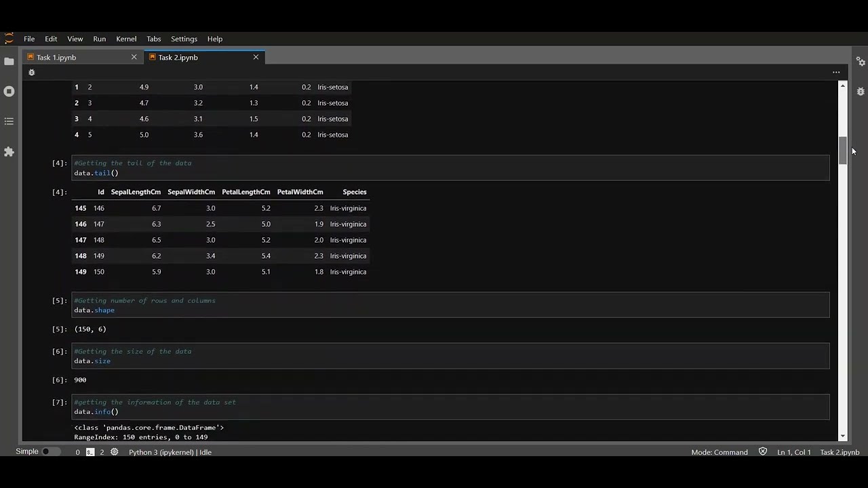The image size is (868, 488).
Task: Click Iris-setosa in row index 4
Action: click(x=333, y=135)
